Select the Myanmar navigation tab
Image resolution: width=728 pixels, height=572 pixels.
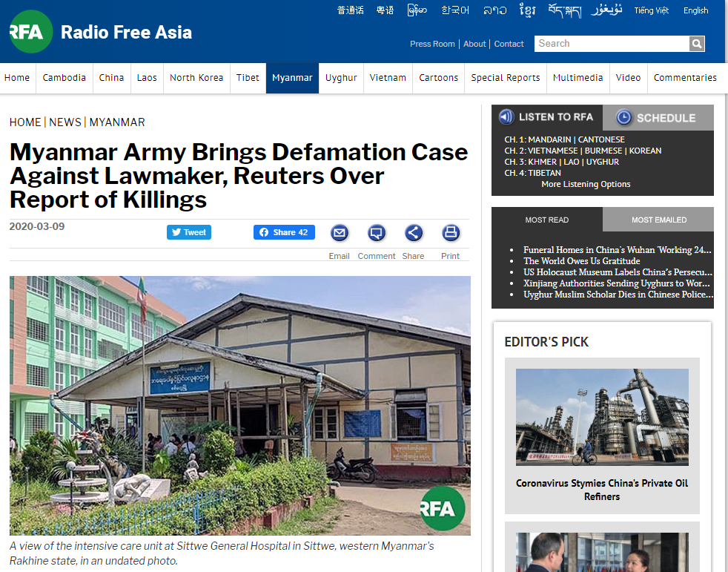pos(292,78)
